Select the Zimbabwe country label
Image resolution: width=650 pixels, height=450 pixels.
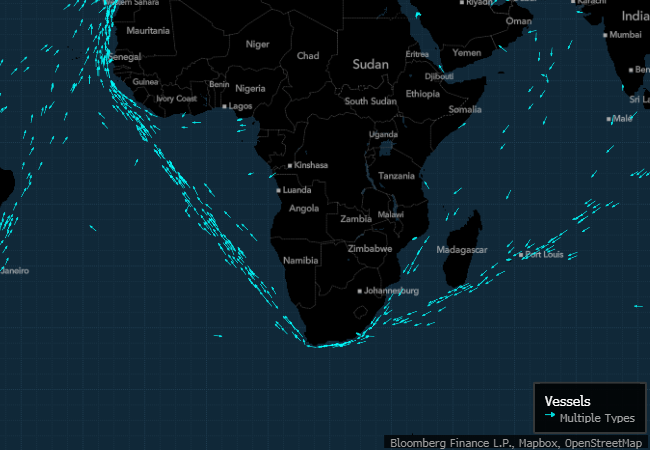tap(370, 249)
